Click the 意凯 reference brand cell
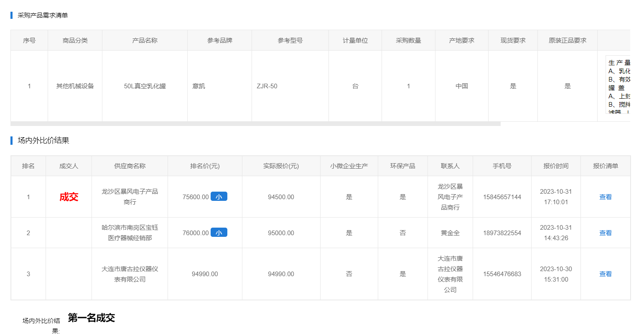The image size is (644, 336). pyautogui.click(x=199, y=86)
